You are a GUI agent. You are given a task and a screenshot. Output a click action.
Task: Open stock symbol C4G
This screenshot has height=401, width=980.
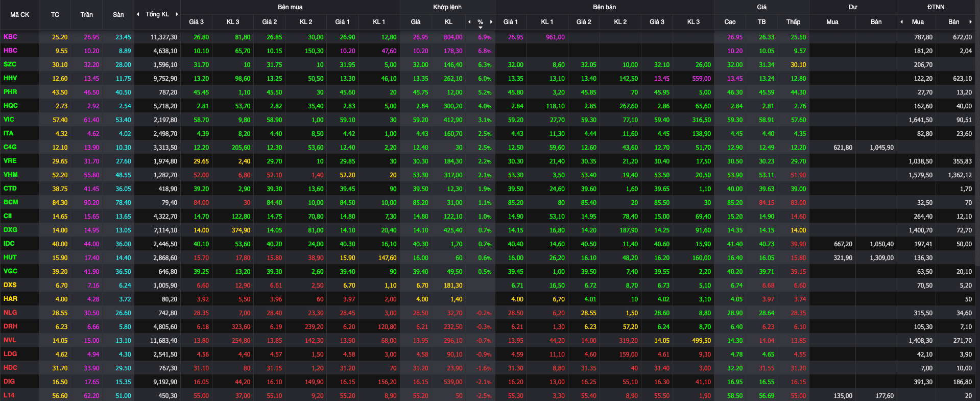click(10, 147)
